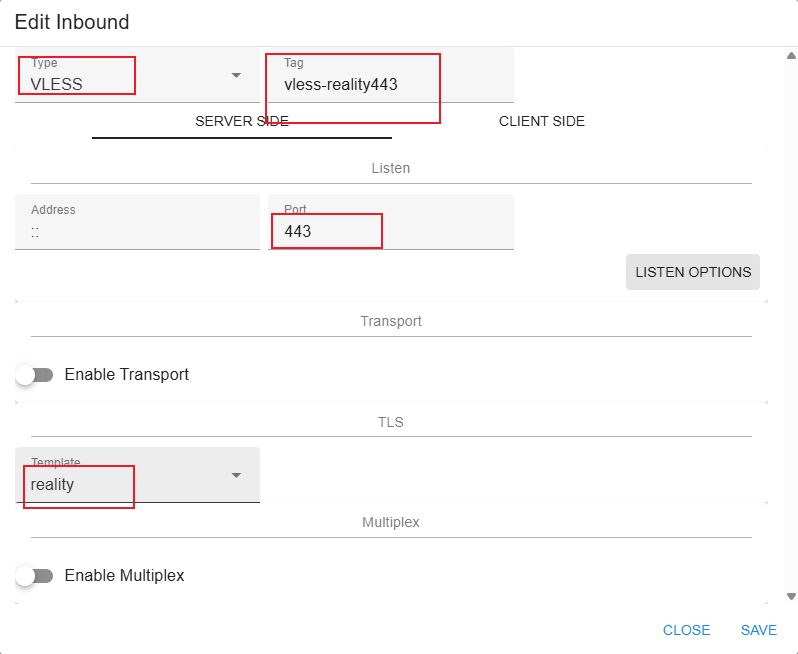This screenshot has width=798, height=654.
Task: Switch to the Client Side tab
Action: click(x=541, y=121)
